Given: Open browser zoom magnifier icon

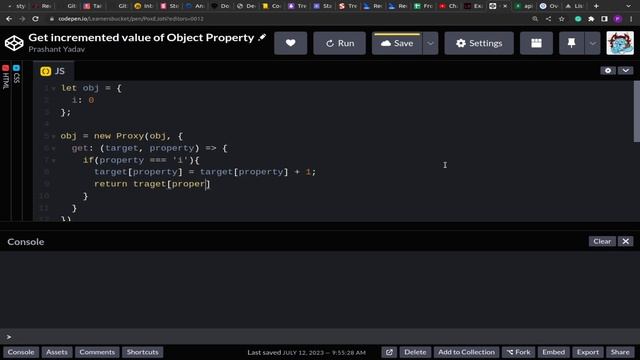Looking at the screenshot, I should click(535, 19).
